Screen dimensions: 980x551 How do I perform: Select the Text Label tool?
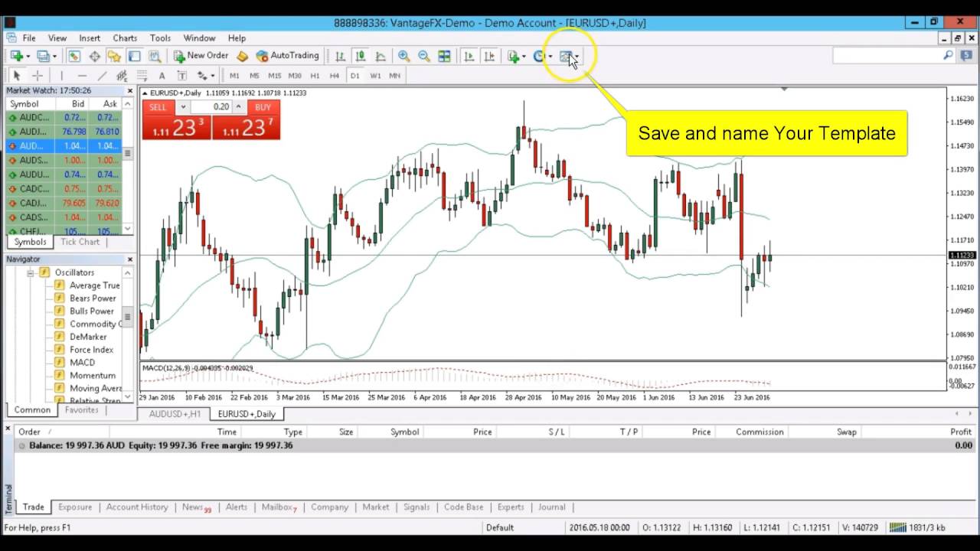(x=181, y=76)
